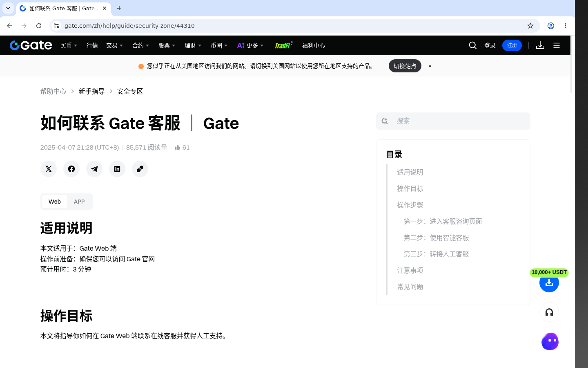Share article on Telegram
The width and height of the screenshot is (588, 368).
94,169
